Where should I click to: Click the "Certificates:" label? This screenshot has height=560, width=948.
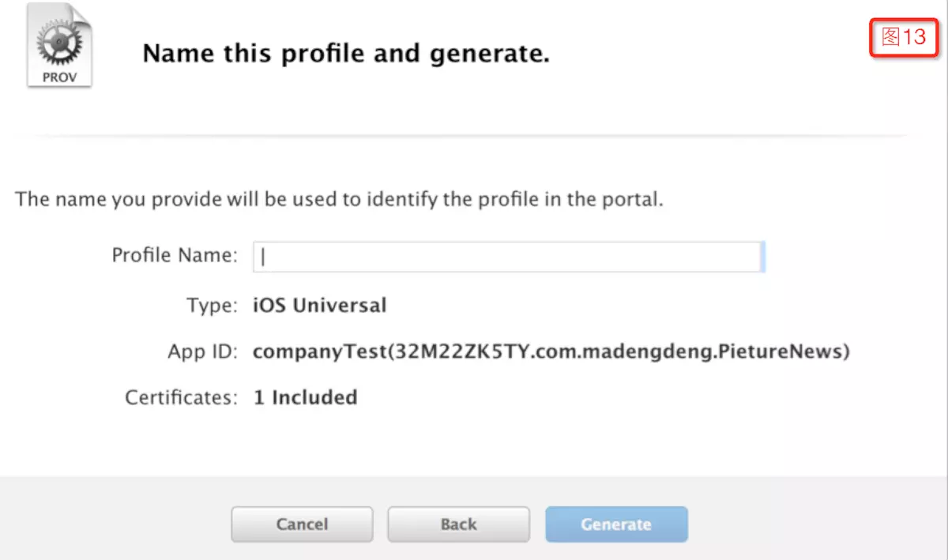[x=181, y=397]
